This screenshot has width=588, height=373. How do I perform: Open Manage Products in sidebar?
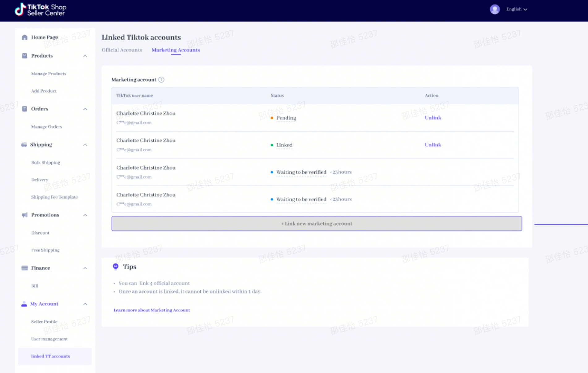point(49,74)
